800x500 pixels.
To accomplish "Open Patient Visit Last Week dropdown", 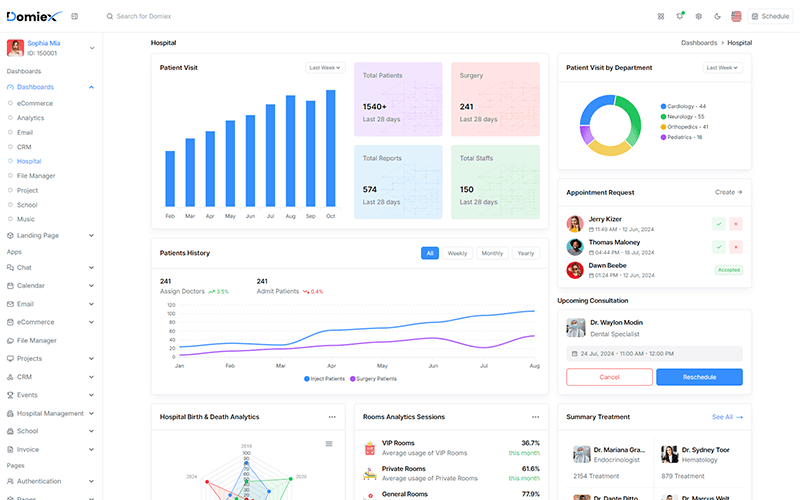I will 325,67.
